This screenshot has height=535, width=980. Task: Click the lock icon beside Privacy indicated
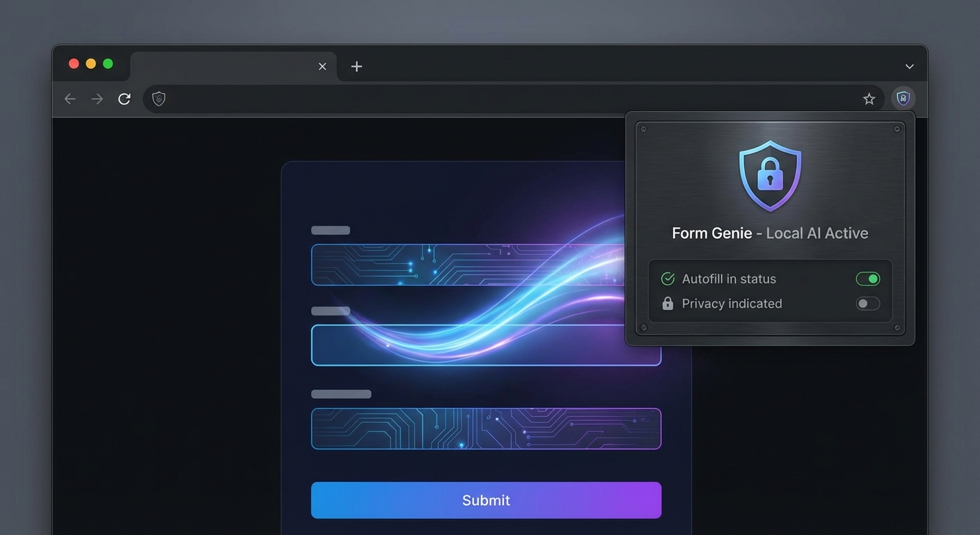[667, 303]
